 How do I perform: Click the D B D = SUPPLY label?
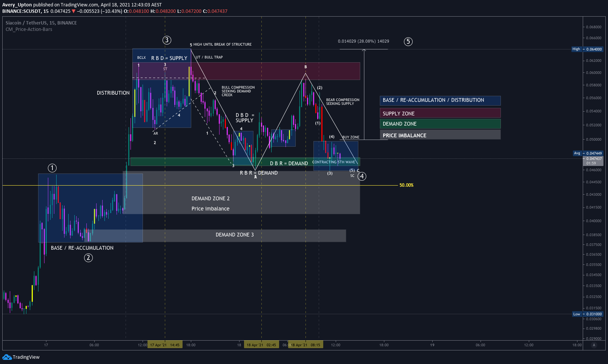click(244, 118)
